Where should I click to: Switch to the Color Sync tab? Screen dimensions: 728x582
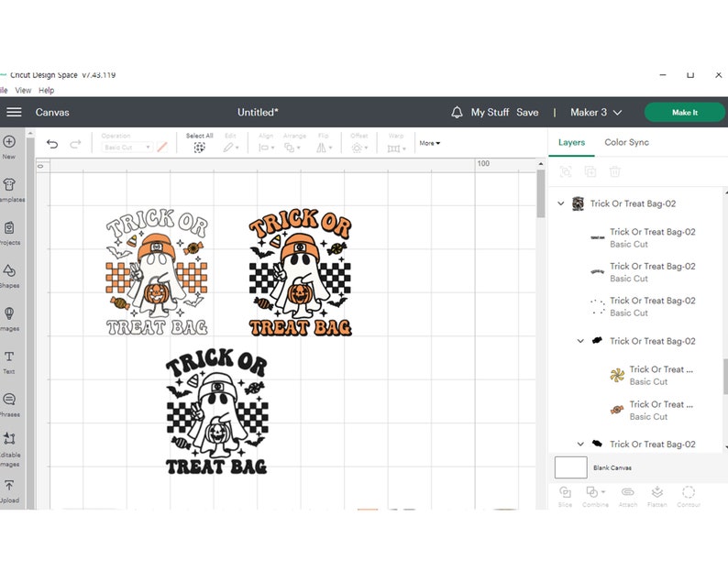(x=626, y=142)
